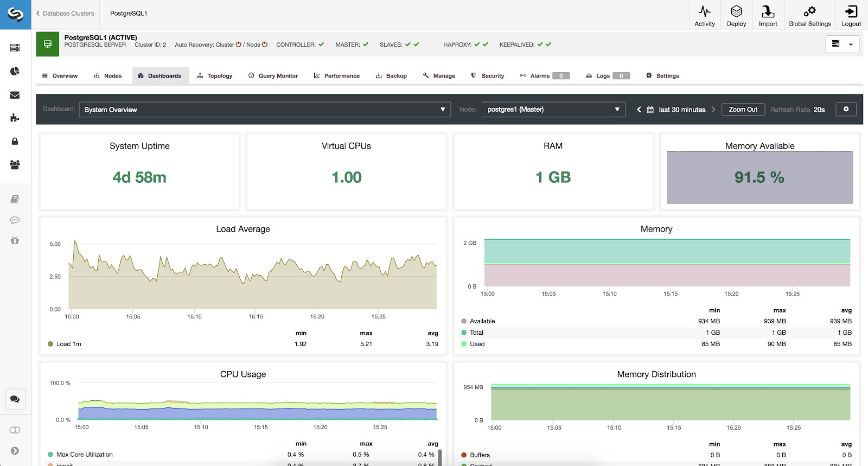868x466 pixels.
Task: Open the System Overview dashboard dropdown
Action: click(x=265, y=110)
